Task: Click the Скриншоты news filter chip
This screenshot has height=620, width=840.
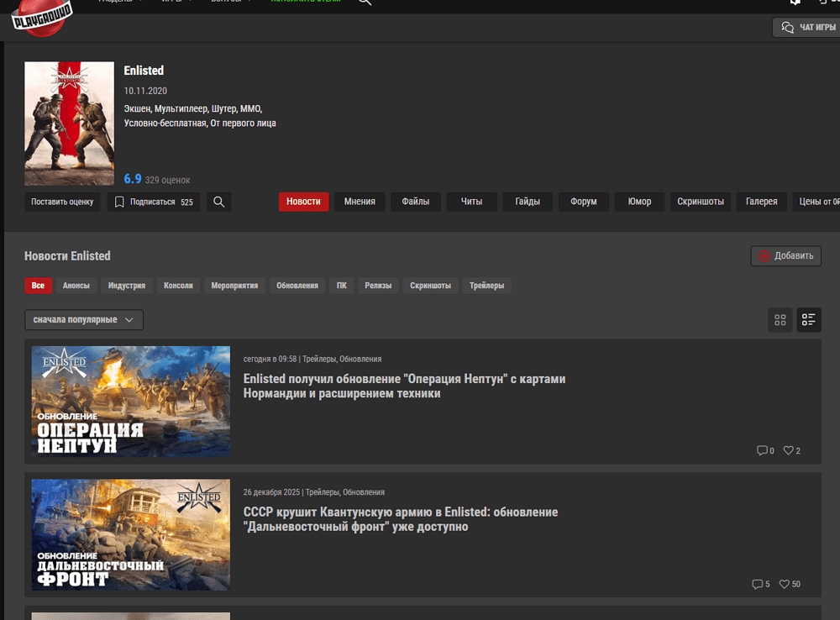Action: [430, 286]
